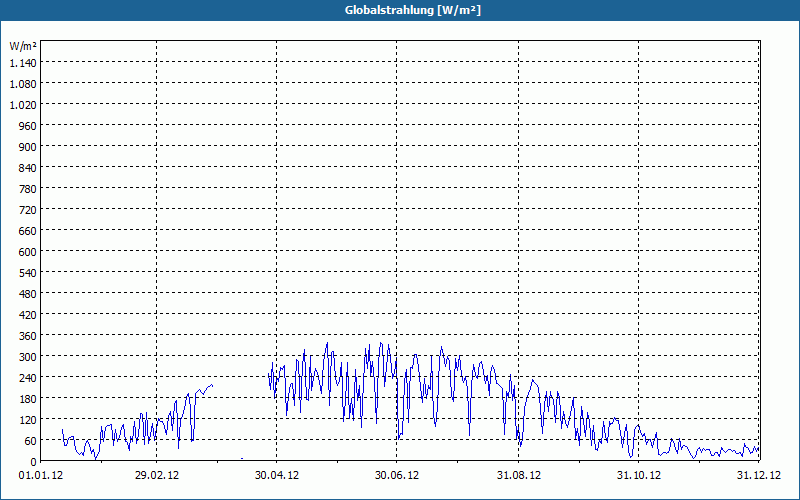Click the 420 y-axis label
This screenshot has height=500, width=800.
point(28,315)
